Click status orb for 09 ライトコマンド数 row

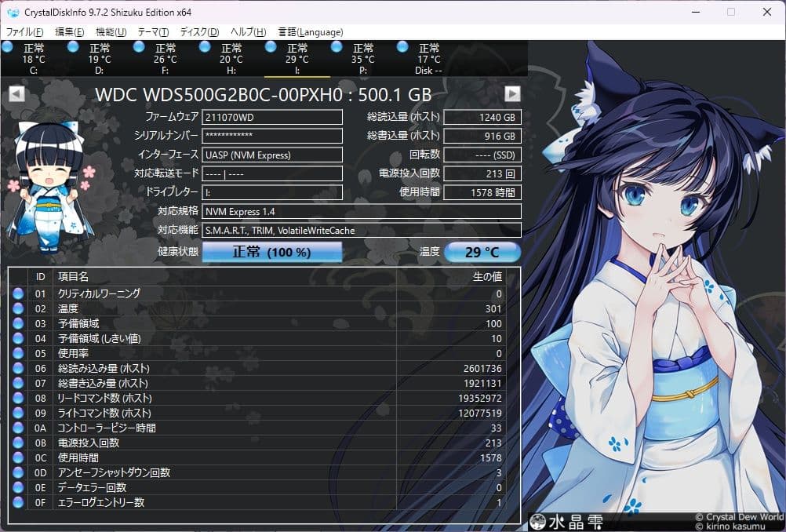coord(18,413)
